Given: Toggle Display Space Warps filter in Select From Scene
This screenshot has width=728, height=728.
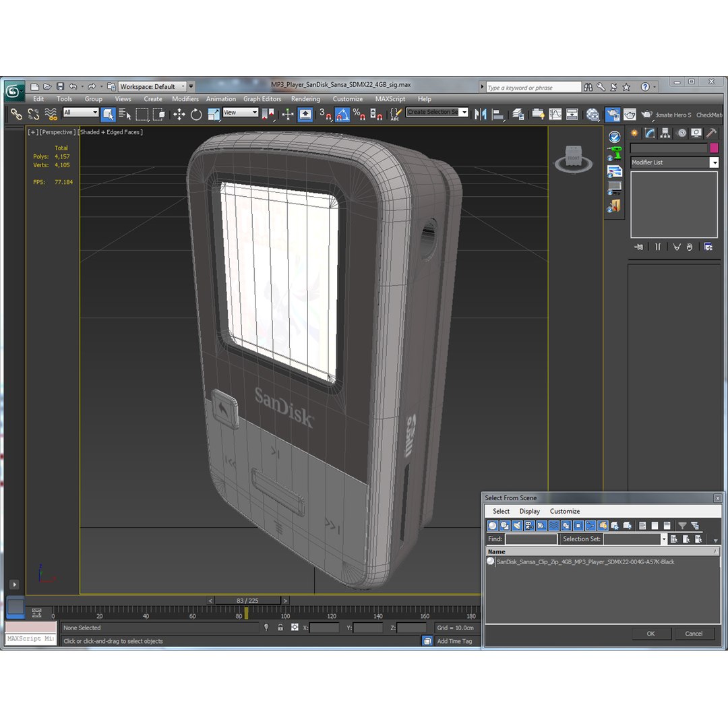Looking at the screenshot, I should click(x=553, y=526).
